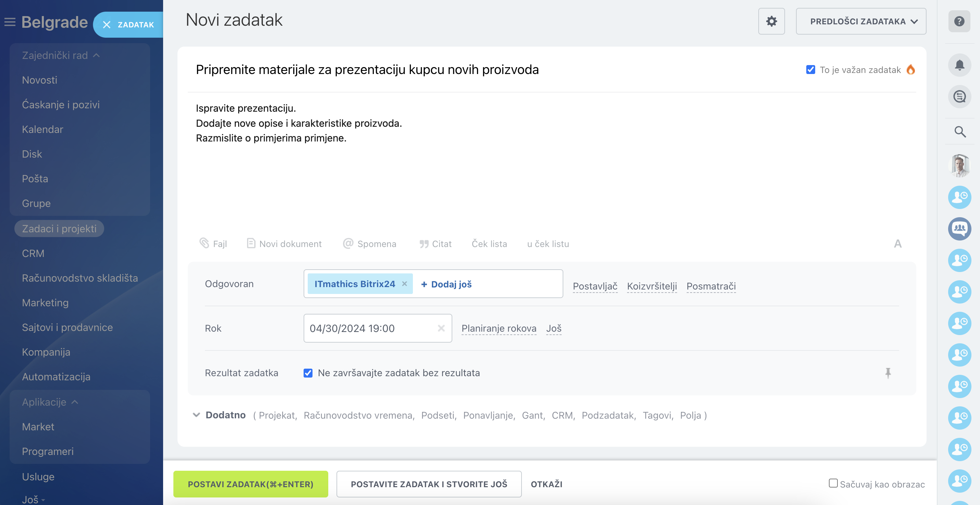
Task: Collapse the Aplikacije section
Action: [x=50, y=402]
